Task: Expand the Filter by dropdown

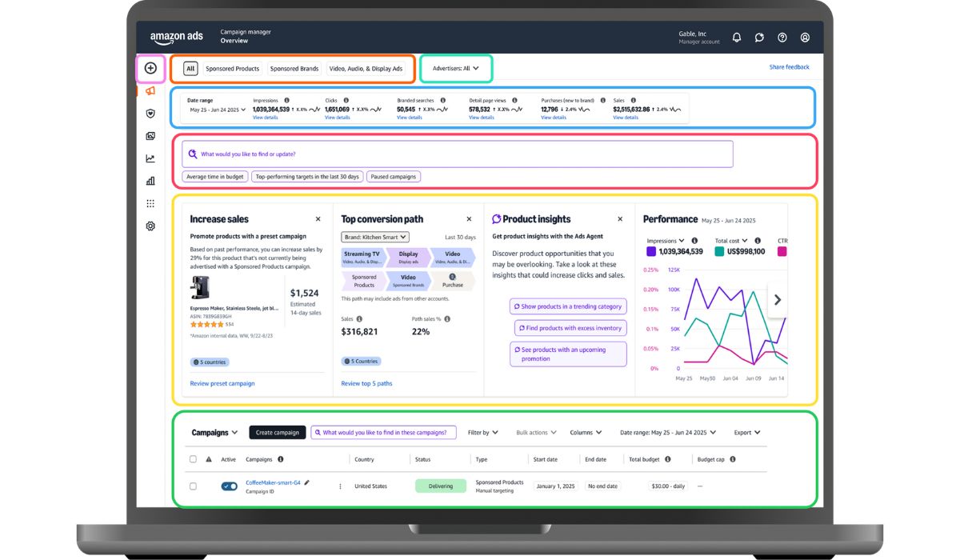Action: coord(483,433)
